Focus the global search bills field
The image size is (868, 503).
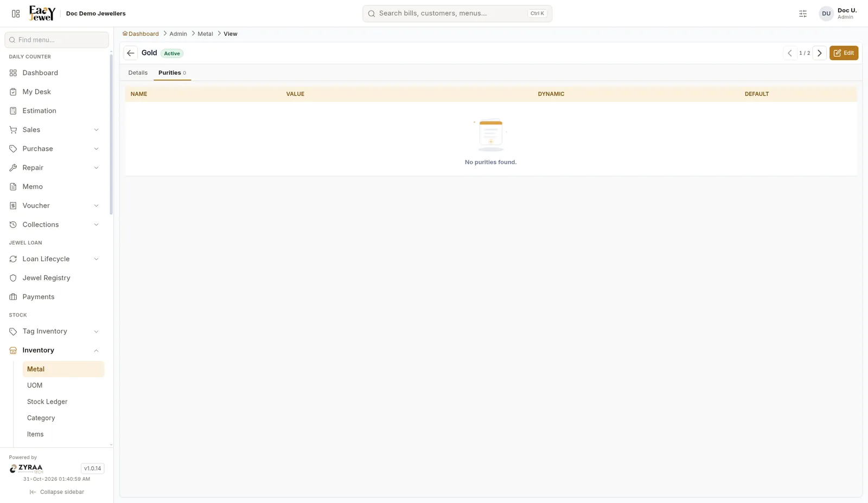(457, 14)
